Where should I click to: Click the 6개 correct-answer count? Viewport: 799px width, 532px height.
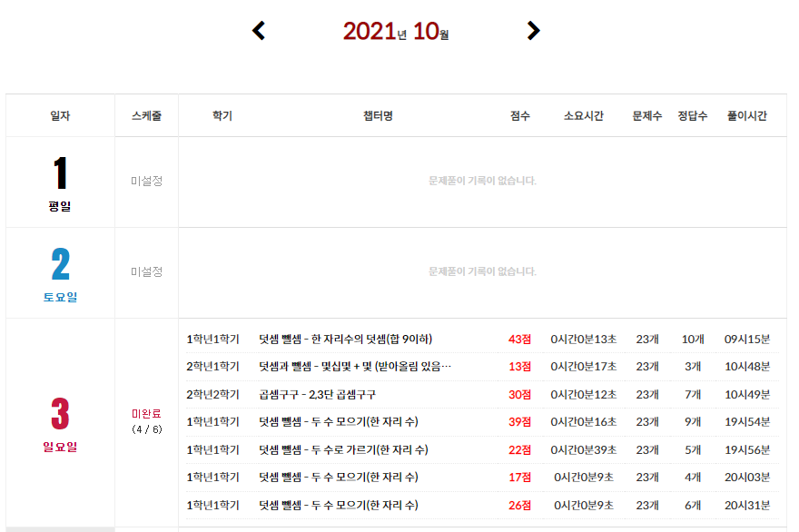pos(693,506)
